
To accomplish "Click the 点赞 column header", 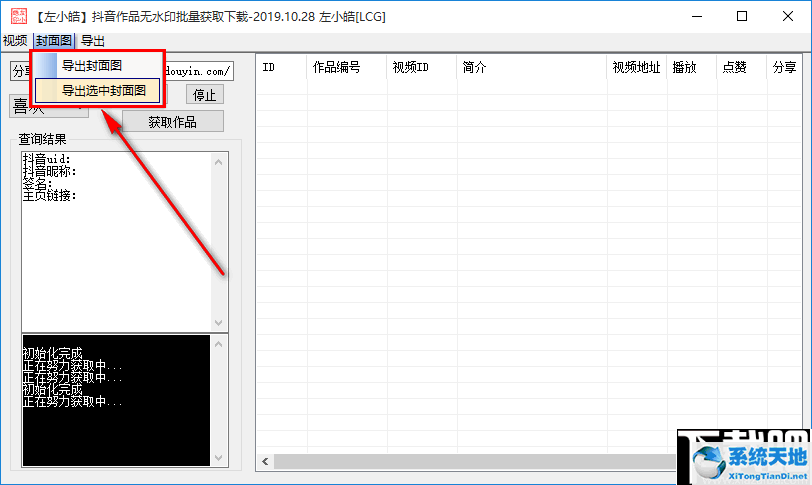I will [x=741, y=67].
